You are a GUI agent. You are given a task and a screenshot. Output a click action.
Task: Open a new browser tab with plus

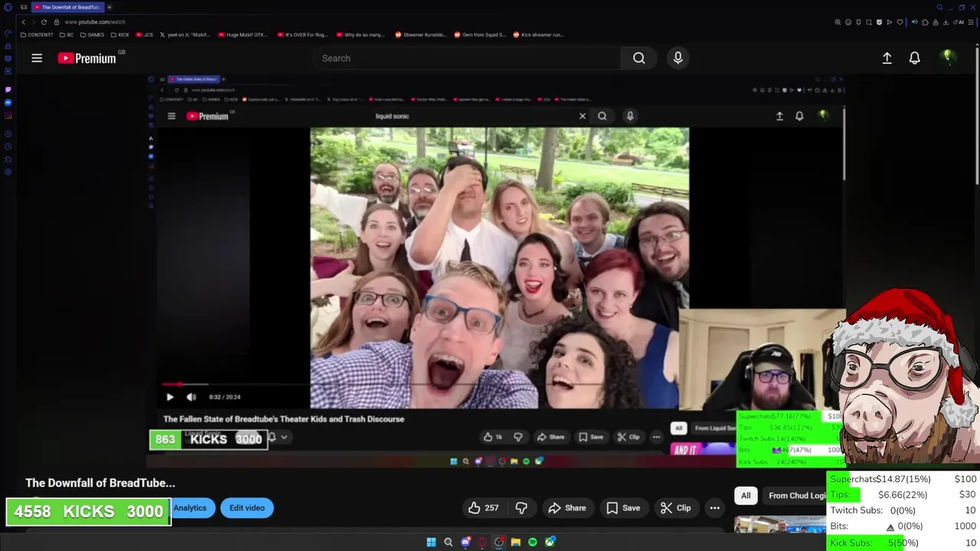109,7
